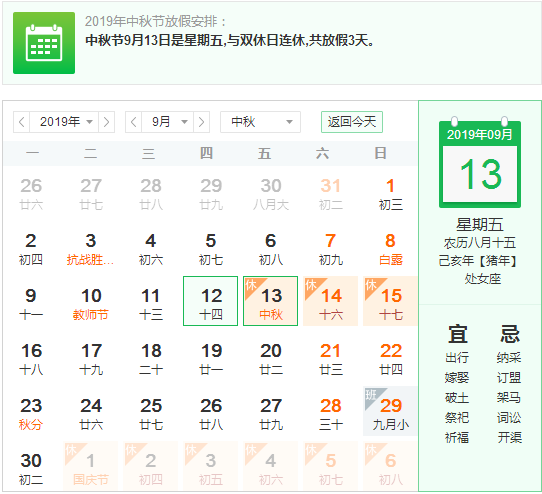The image size is (542, 494).
Task: Go to next year arrow
Action: point(106,122)
